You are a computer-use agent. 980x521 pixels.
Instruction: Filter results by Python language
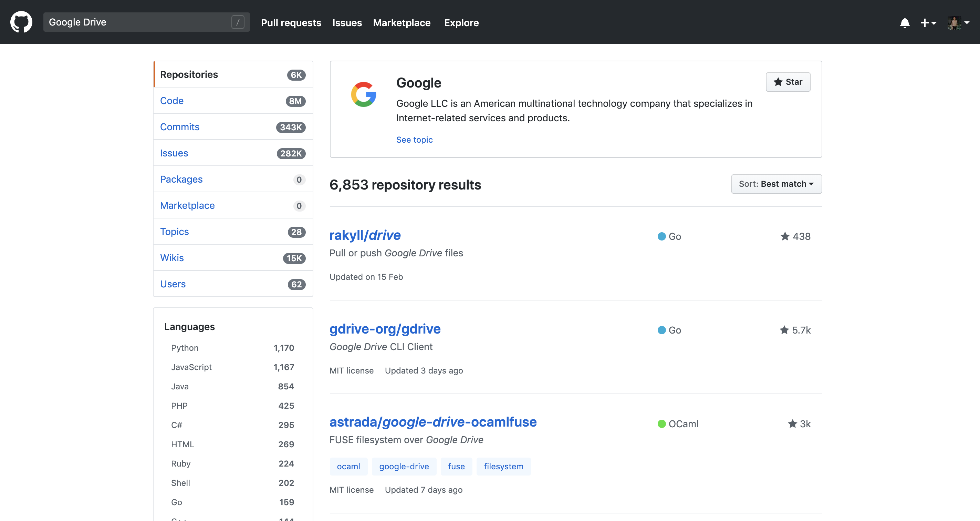[x=232, y=348]
